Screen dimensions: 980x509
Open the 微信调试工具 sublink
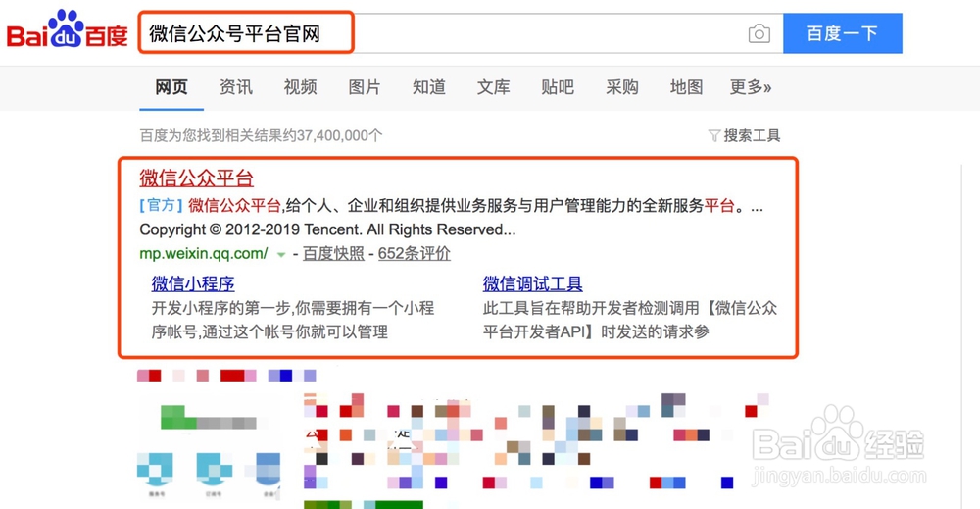click(x=532, y=283)
